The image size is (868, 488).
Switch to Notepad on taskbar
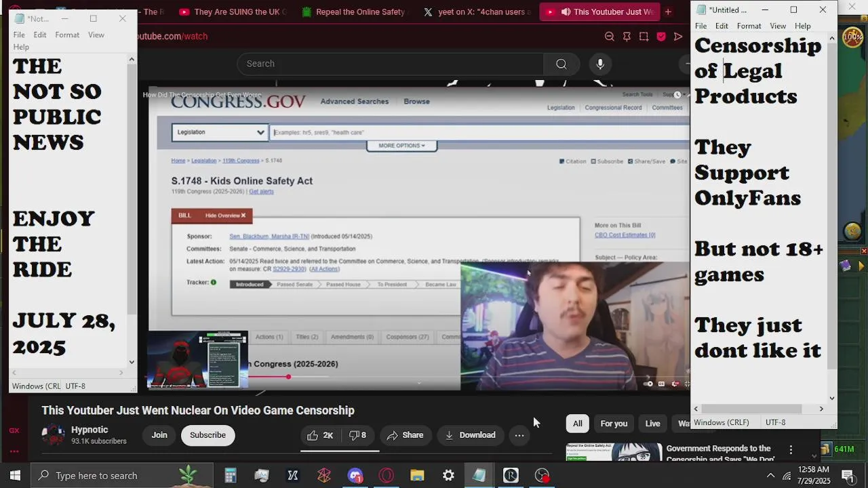coord(479,476)
